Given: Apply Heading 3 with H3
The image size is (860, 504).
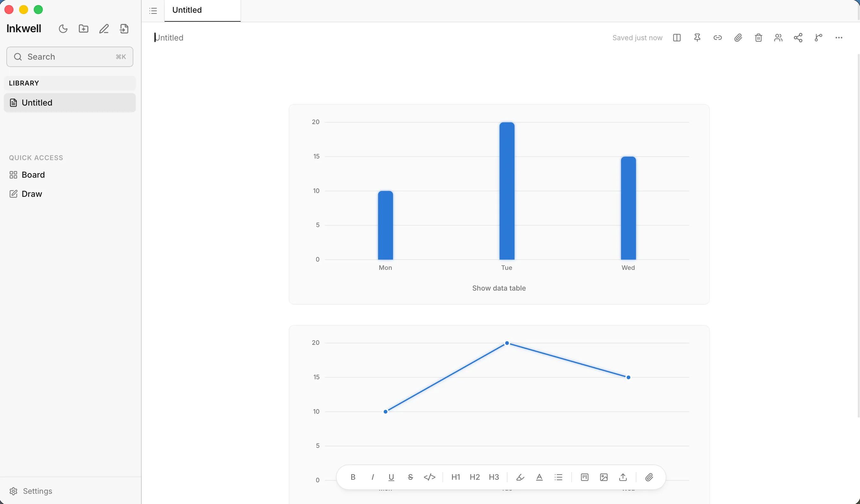Looking at the screenshot, I should tap(494, 477).
